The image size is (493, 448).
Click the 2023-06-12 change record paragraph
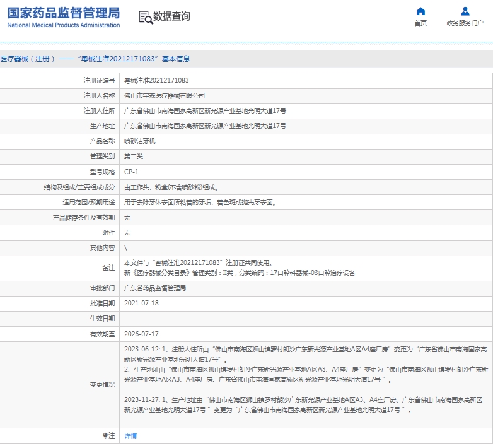pos(306,364)
